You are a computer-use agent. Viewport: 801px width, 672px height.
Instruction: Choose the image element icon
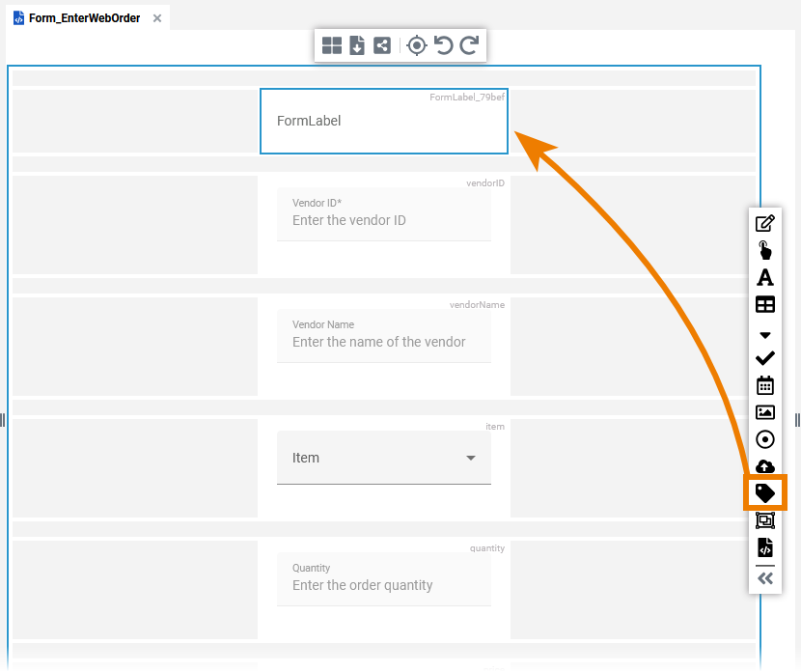click(x=765, y=412)
